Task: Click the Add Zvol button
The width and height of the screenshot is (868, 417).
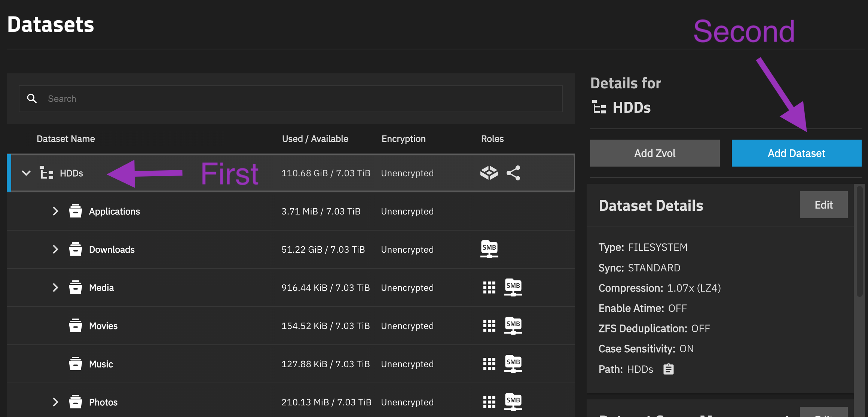Action: pos(655,153)
